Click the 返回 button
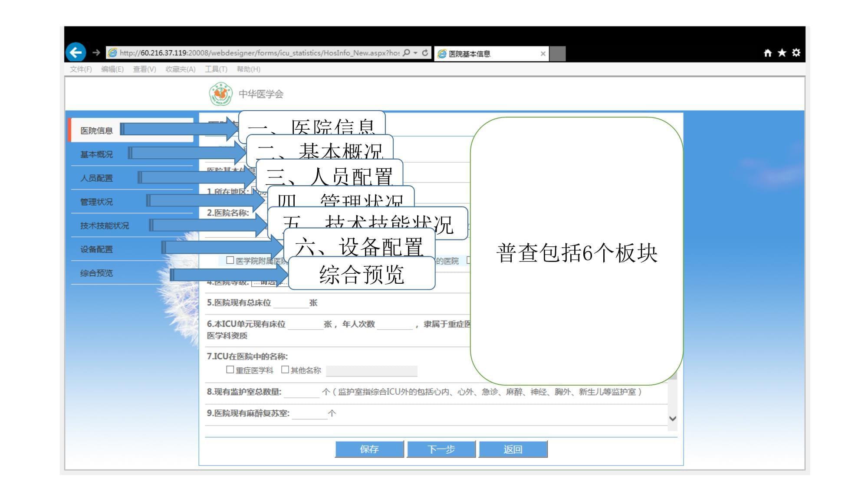Screen dimensions: 868x488 513,449
